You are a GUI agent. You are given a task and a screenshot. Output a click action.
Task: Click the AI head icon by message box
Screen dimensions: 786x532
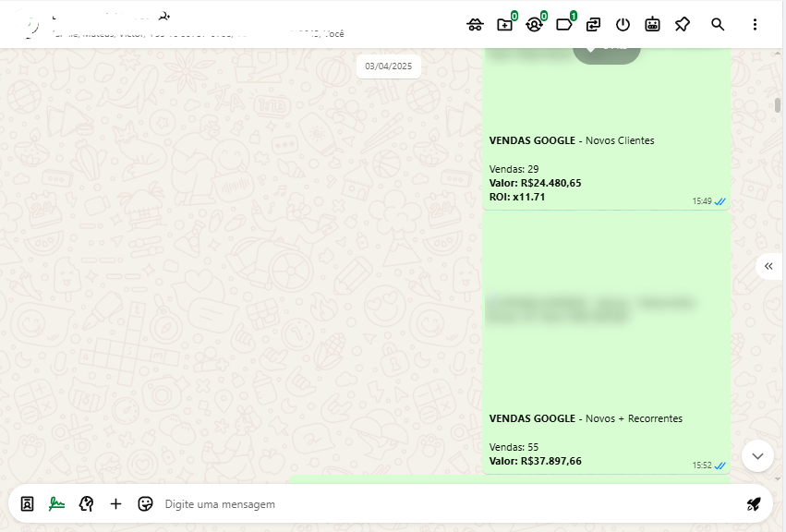coord(87,503)
